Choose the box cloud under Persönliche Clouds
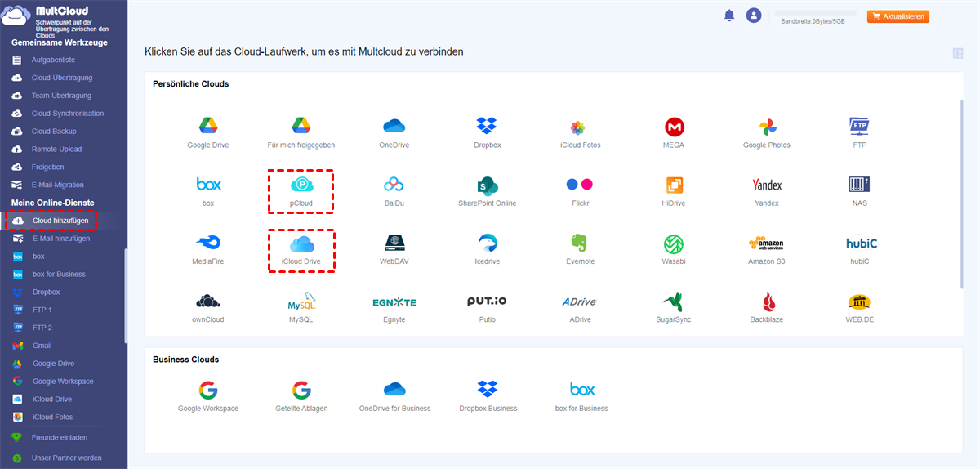Viewport: 980px width, 469px height. pyautogui.click(x=207, y=191)
